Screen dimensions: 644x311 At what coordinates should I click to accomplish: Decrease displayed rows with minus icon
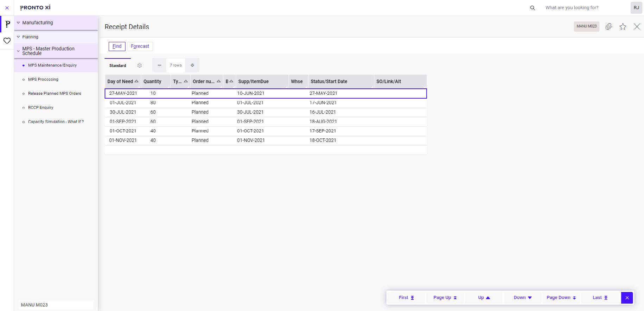[x=159, y=65]
